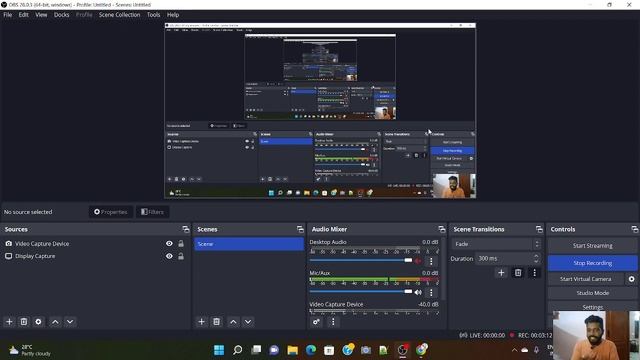
Task: Move scene up in Scenes list
Action: 233,322
